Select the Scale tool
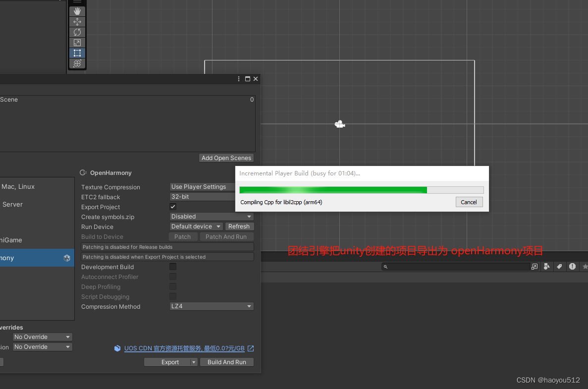This screenshot has width=588, height=389. click(x=77, y=42)
